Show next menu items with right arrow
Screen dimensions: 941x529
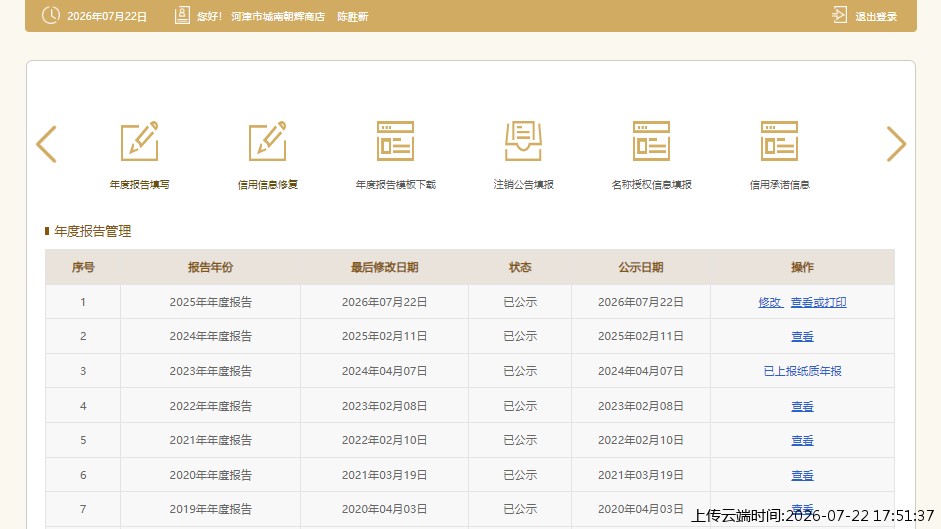(x=896, y=144)
